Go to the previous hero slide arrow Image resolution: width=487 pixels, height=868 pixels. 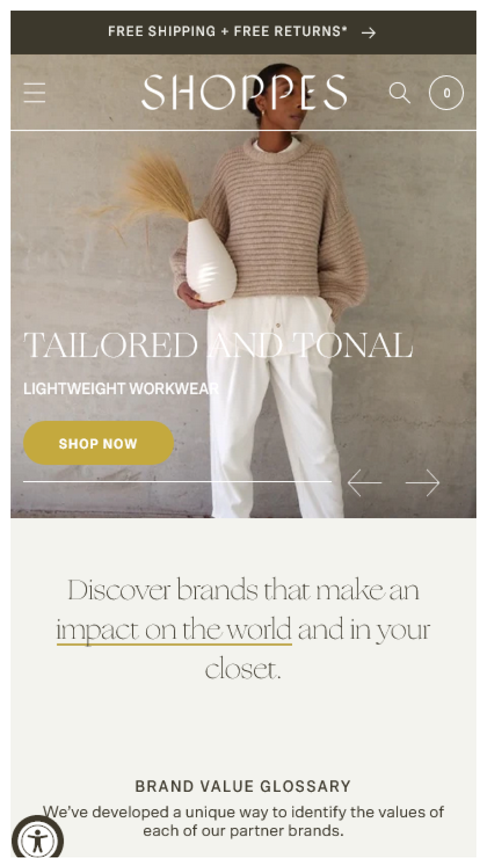click(x=365, y=483)
